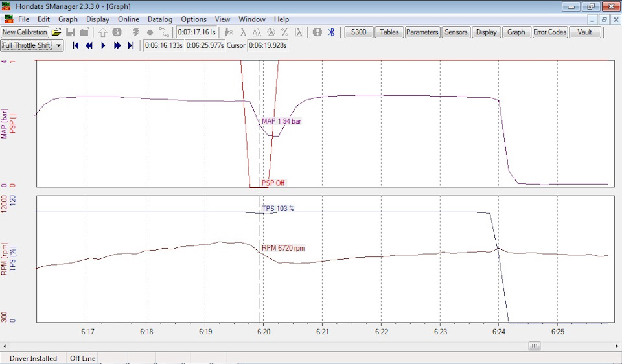Click the 6:24 time axis label
Viewport: 622px width, 364px height.
tap(499, 332)
